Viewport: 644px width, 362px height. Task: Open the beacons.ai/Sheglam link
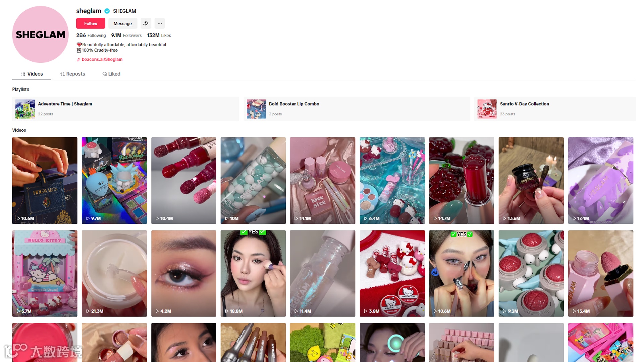102,59
